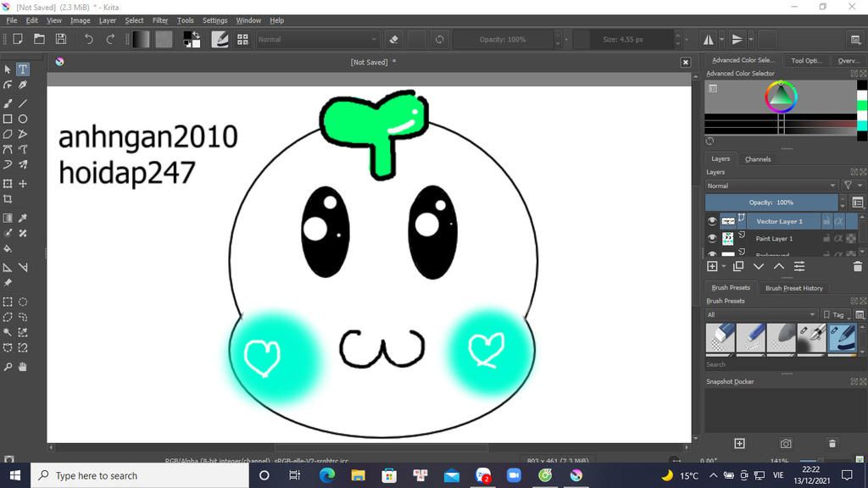Duplicate the selected layer
This screenshot has height=488, width=868.
click(738, 267)
